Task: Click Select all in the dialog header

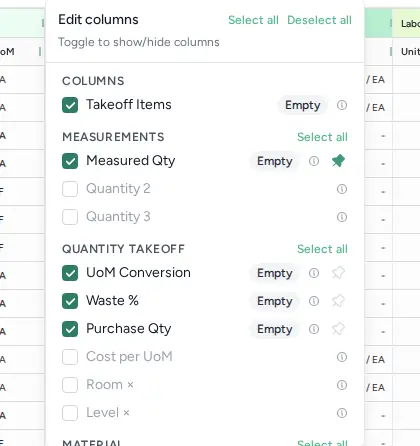Action: pos(253,20)
